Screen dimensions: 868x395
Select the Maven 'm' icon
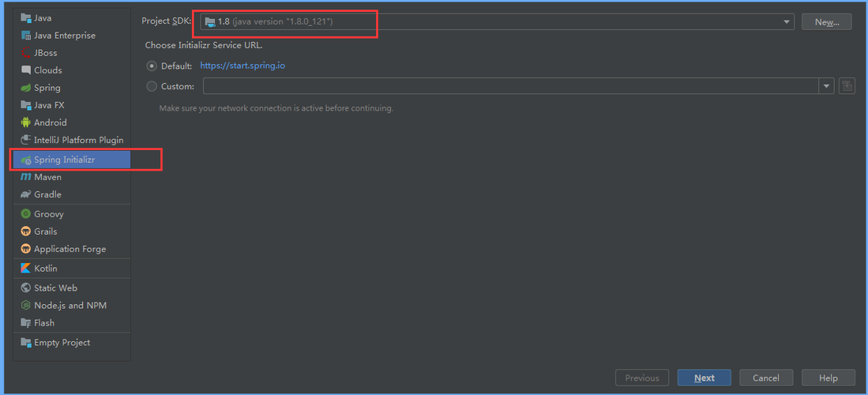[x=25, y=177]
